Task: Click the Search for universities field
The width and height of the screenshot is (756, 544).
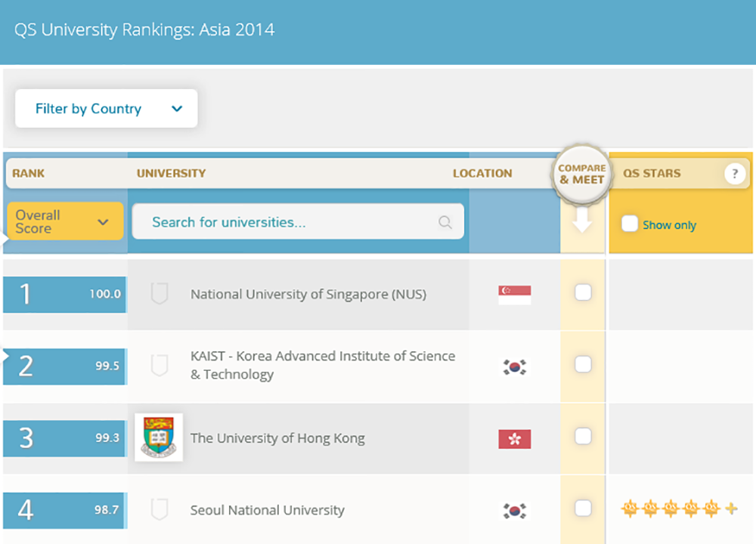Action: (298, 221)
